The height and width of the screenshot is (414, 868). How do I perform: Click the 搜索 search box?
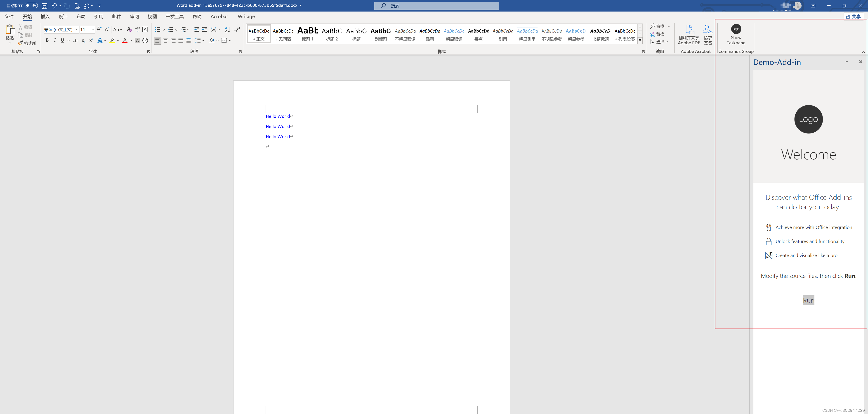click(x=436, y=6)
